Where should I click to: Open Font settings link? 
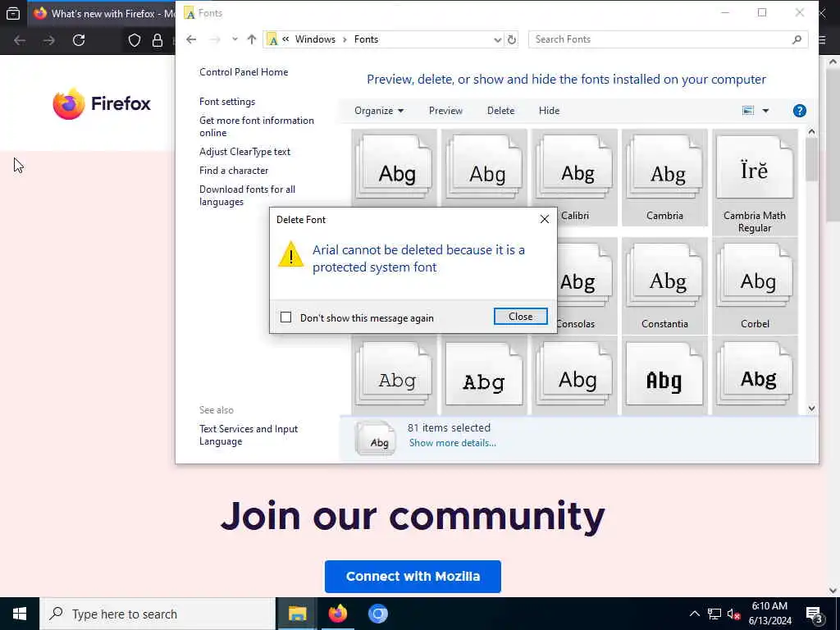coord(227,101)
